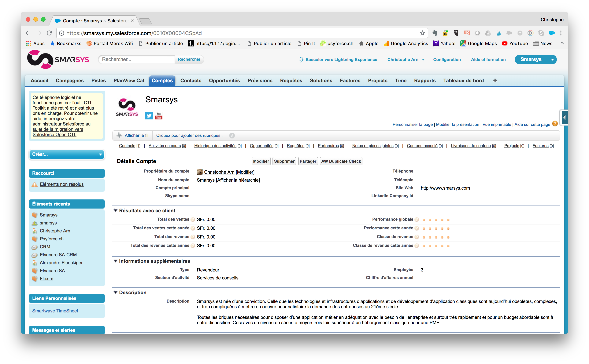The width and height of the screenshot is (589, 364).
Task: Go back with the browser arrow
Action: point(28,33)
